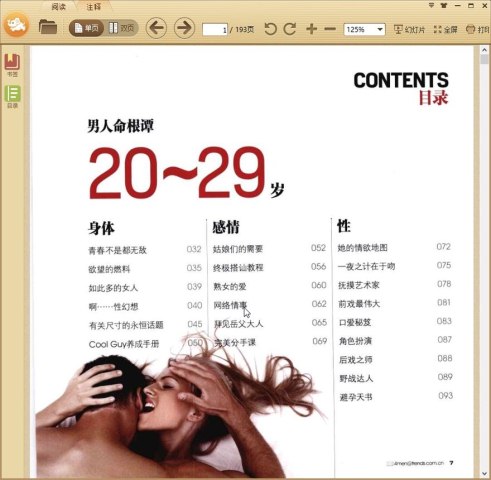This screenshot has width=491, height=480.
Task: Open the table of contents panel (目录)
Action: point(12,97)
